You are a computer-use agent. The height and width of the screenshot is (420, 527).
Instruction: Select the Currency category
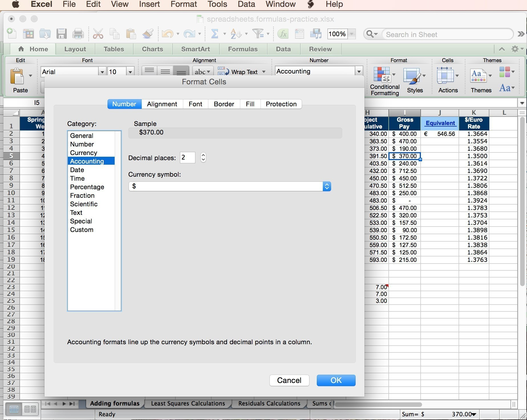click(84, 153)
